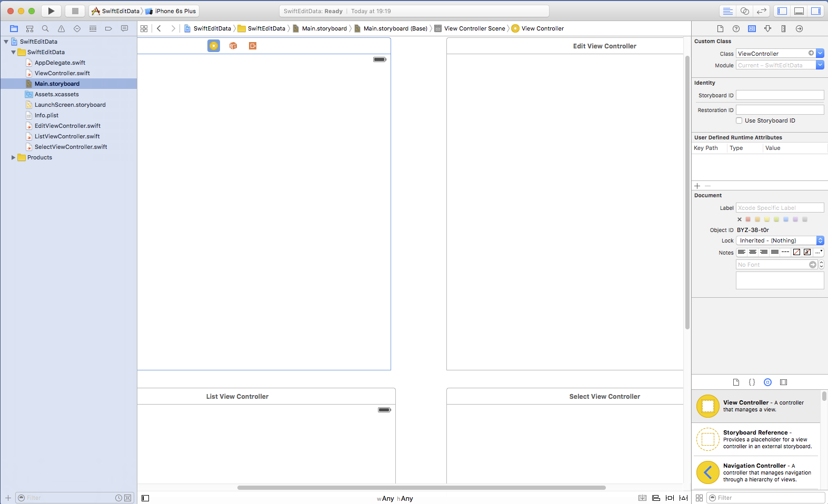Image resolution: width=828 pixels, height=504 pixels.
Task: Click the Run (play) button
Action: tap(51, 11)
